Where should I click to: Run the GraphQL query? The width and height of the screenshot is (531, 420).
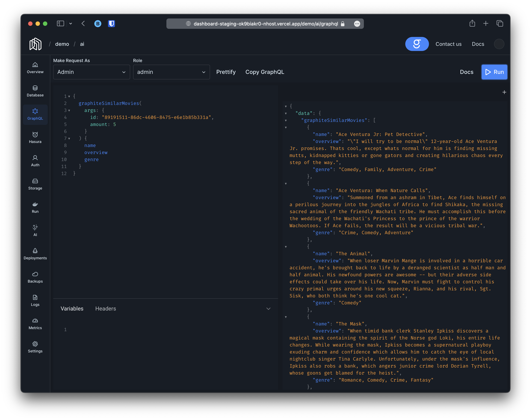pos(494,72)
